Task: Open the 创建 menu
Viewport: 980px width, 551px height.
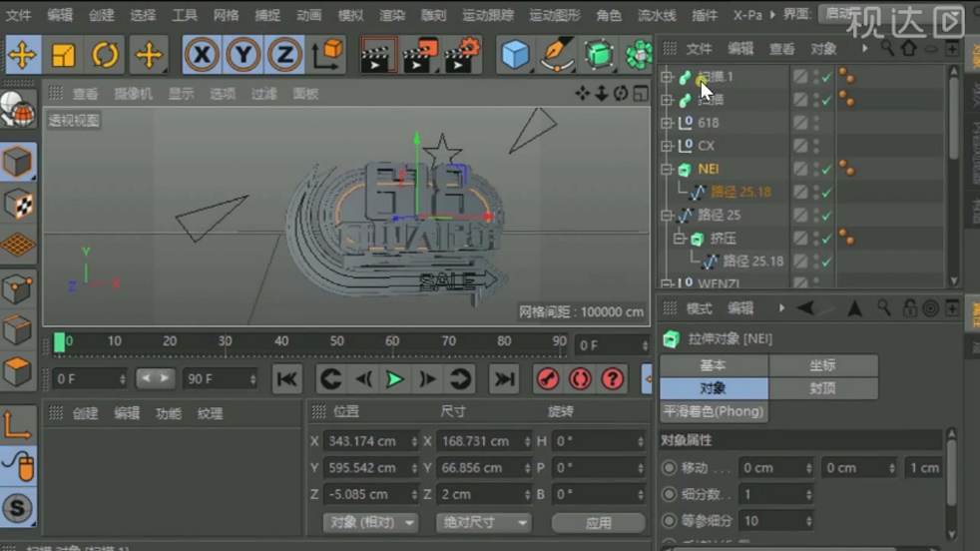Action: (x=101, y=15)
